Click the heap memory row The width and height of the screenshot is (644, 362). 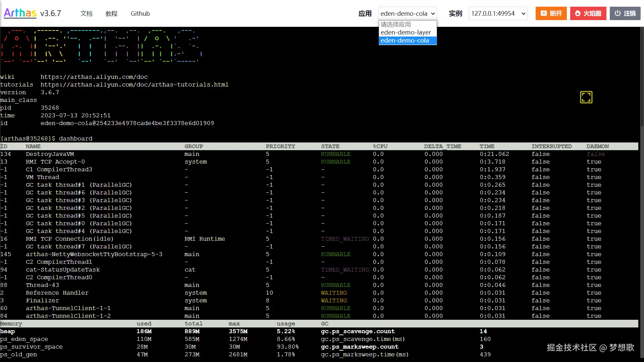tap(8, 331)
